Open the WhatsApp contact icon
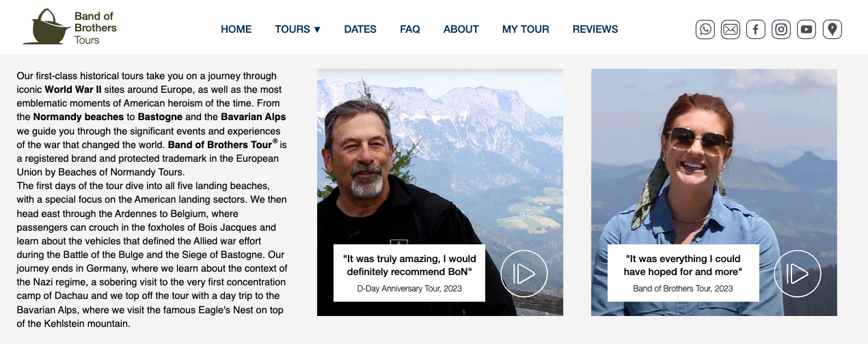The height and width of the screenshot is (344, 868). point(705,29)
